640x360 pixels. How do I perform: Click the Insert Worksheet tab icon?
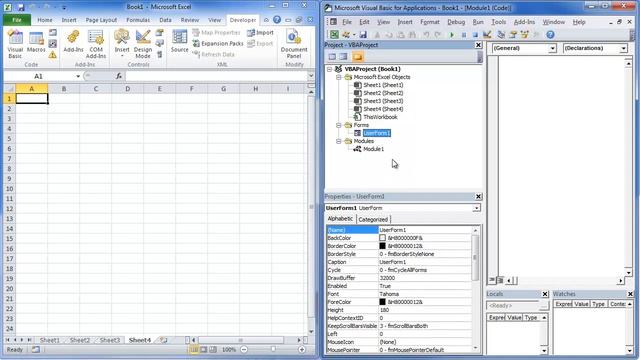pyautogui.click(x=163, y=340)
